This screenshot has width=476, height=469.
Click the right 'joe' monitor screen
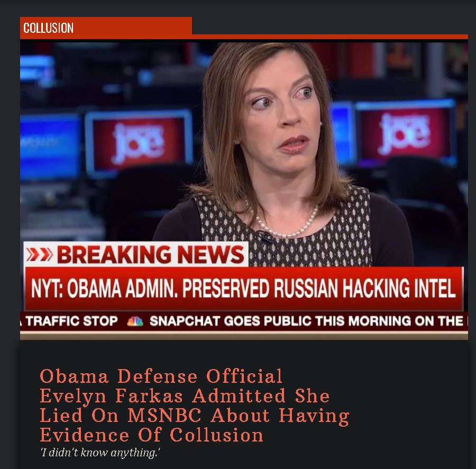(405, 132)
